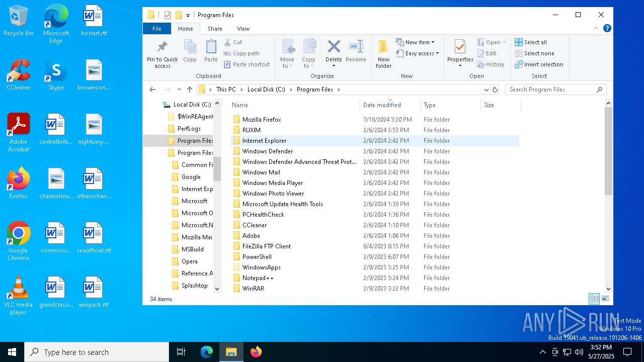Click Pin to Quick access icon
Image resolution: width=644 pixels, height=362 pixels.
(x=162, y=54)
